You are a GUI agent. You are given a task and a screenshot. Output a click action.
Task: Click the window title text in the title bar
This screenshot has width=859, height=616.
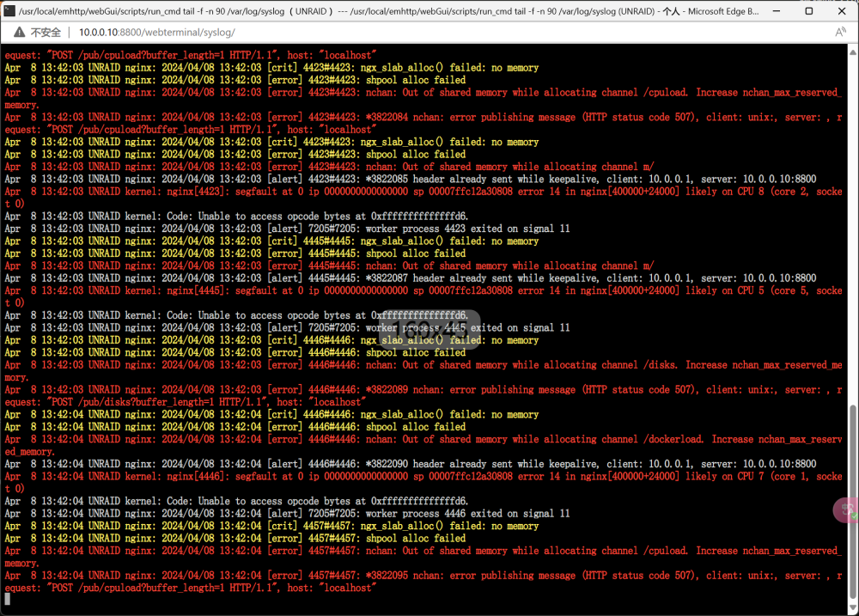coord(389,11)
